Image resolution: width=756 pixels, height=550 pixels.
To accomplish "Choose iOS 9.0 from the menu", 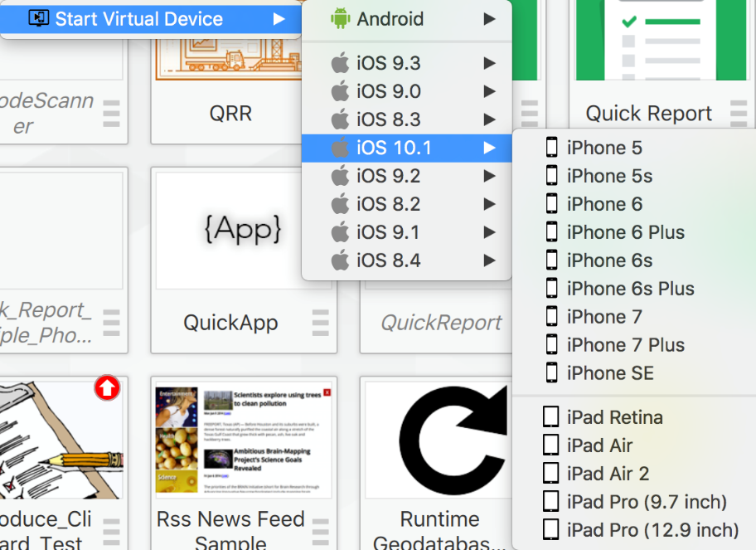I will click(x=406, y=91).
